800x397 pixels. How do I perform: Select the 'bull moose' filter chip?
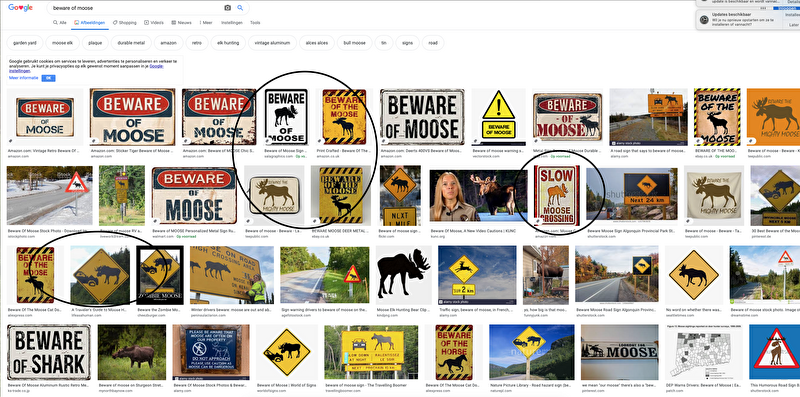click(x=355, y=43)
